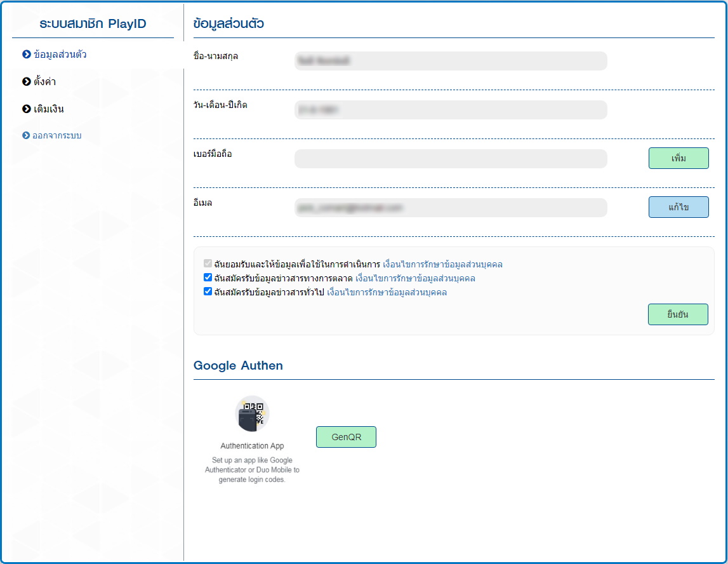Click the Authentication App QR icon
The width and height of the screenshot is (728, 564).
click(x=252, y=413)
